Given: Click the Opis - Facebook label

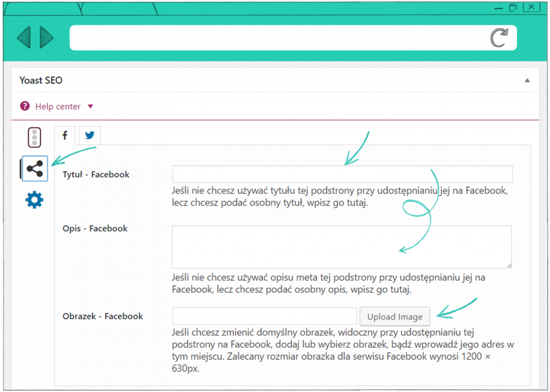Looking at the screenshot, I should (x=95, y=228).
